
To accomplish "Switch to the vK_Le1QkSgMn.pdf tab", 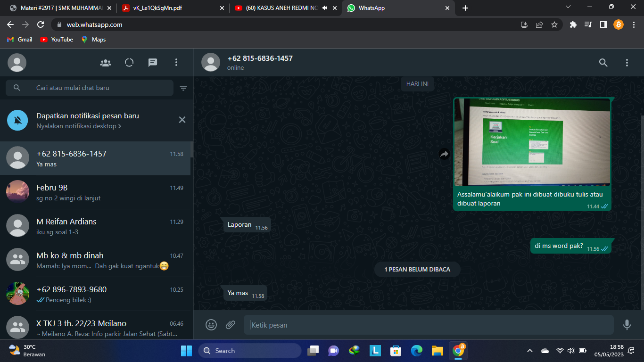I will 172,8.
